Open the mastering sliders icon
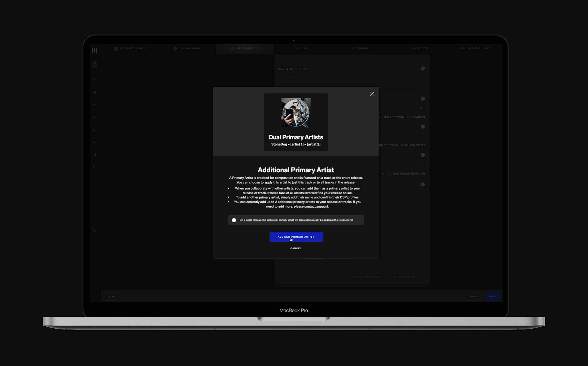The width and height of the screenshot is (588, 366). coord(94,130)
